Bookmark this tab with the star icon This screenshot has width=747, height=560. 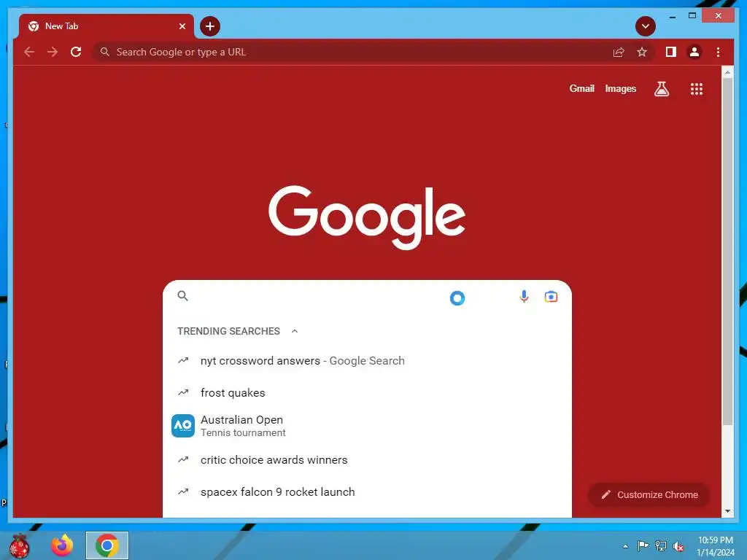click(642, 52)
